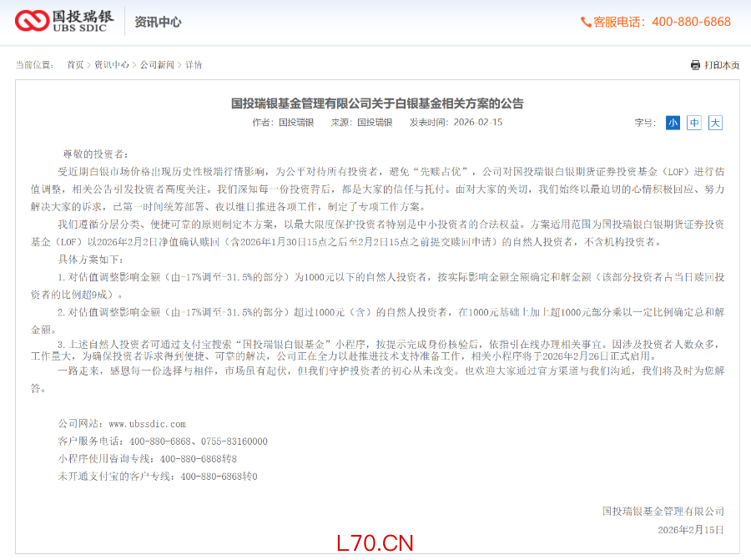Click 当前位置 label

pos(34,64)
